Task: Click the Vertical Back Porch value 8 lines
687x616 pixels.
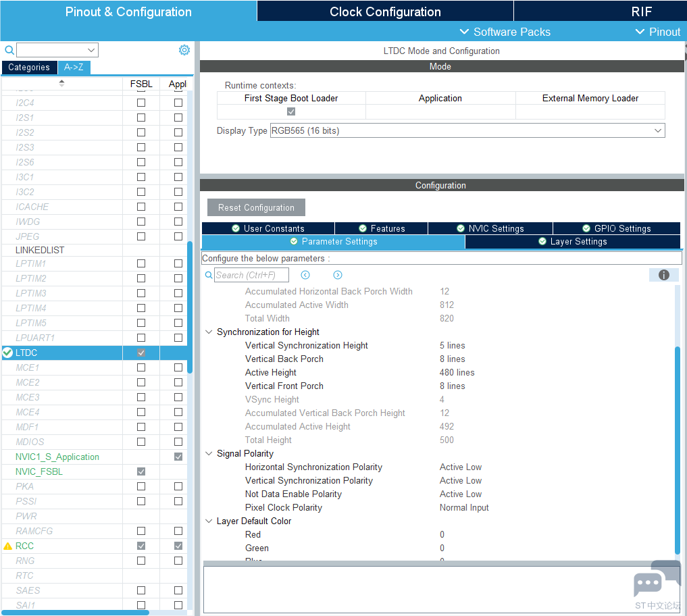Action: click(x=453, y=359)
